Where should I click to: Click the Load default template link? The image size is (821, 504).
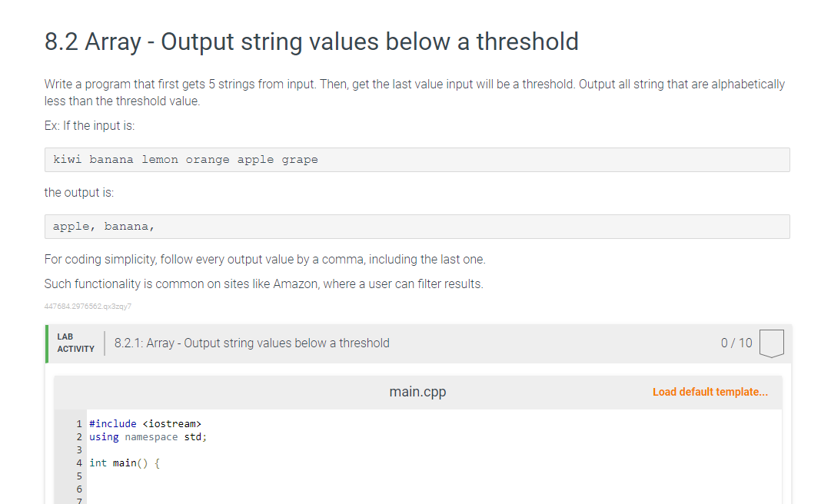710,392
